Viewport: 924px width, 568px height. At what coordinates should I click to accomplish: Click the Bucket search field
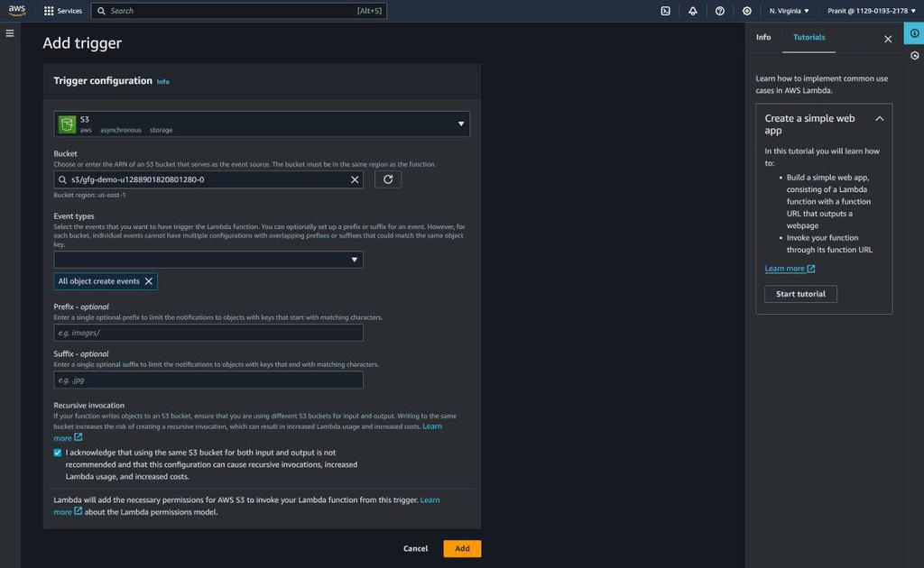[208, 179]
